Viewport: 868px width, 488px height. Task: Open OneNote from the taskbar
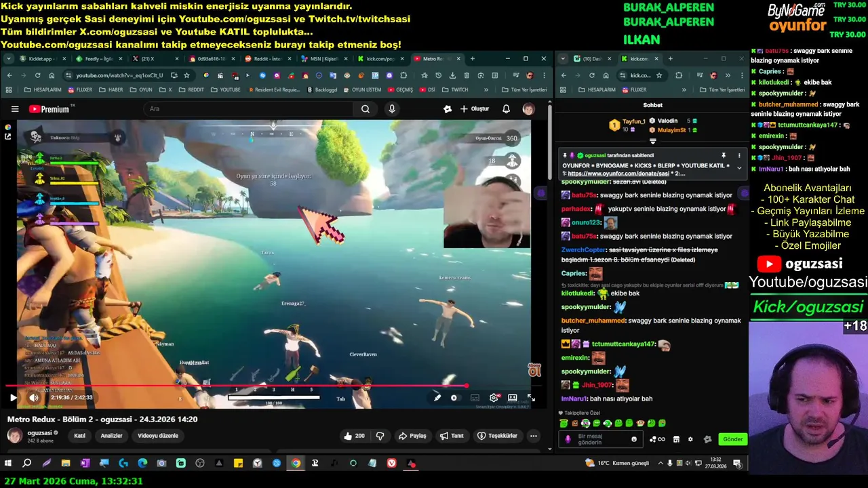85,464
